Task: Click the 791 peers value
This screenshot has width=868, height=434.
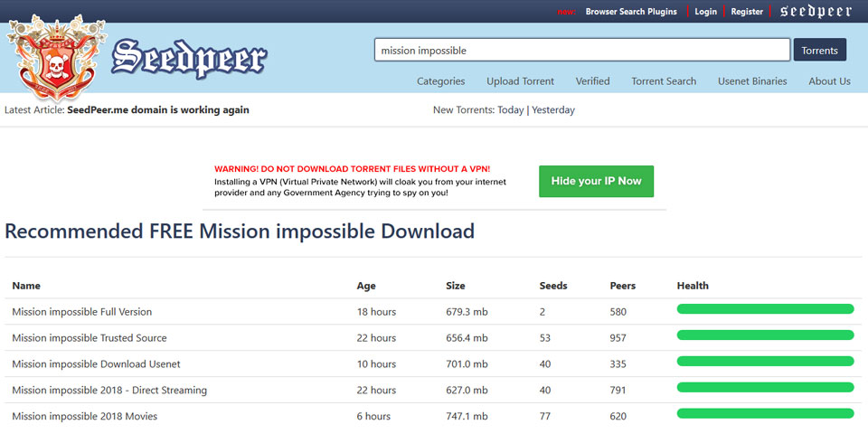Action: [618, 391]
